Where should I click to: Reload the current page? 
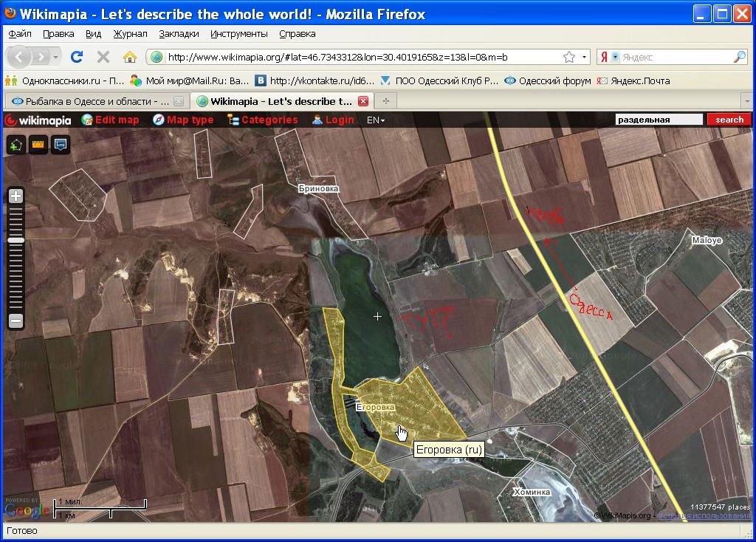point(76,57)
